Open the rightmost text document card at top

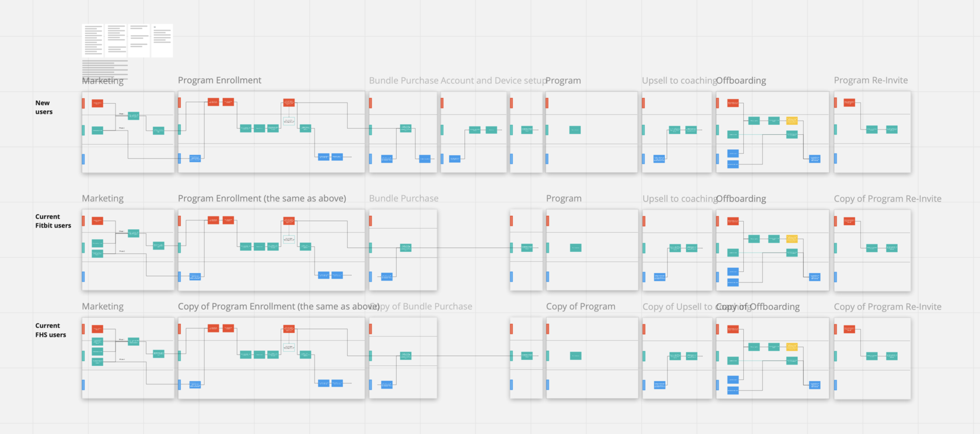coord(162,40)
